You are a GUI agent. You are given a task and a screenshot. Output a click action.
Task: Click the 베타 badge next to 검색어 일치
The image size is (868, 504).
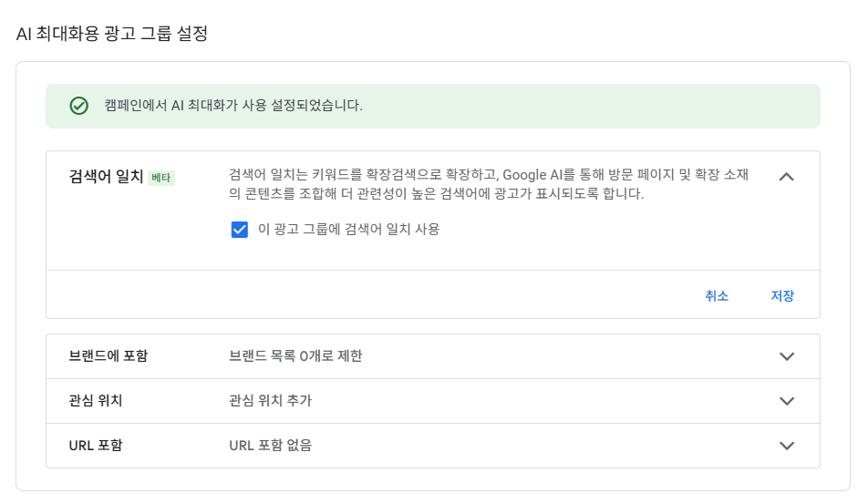tap(161, 178)
